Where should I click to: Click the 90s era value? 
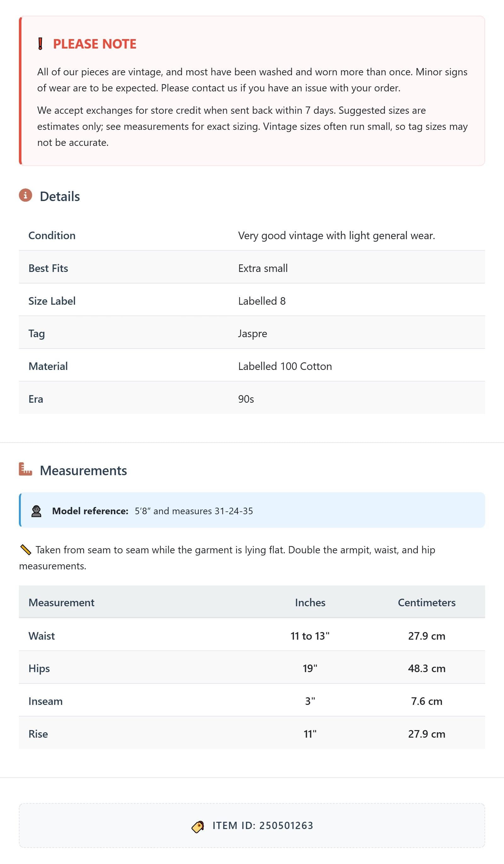246,399
